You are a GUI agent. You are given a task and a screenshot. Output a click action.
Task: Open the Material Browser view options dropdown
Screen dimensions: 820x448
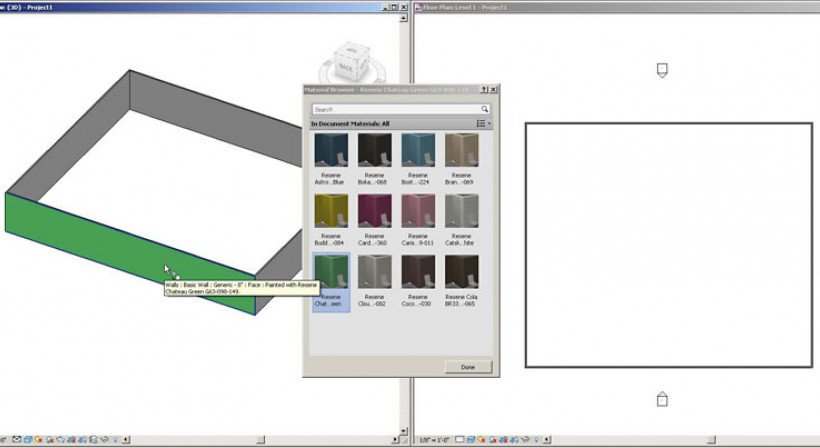pos(483,123)
